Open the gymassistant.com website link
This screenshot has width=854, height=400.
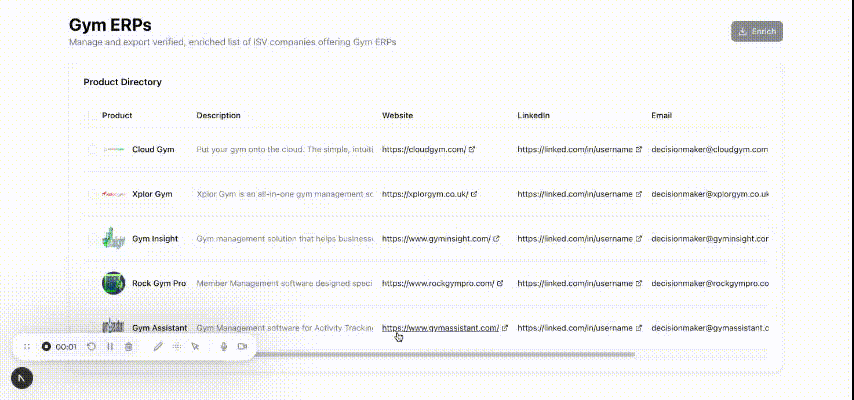pos(445,328)
